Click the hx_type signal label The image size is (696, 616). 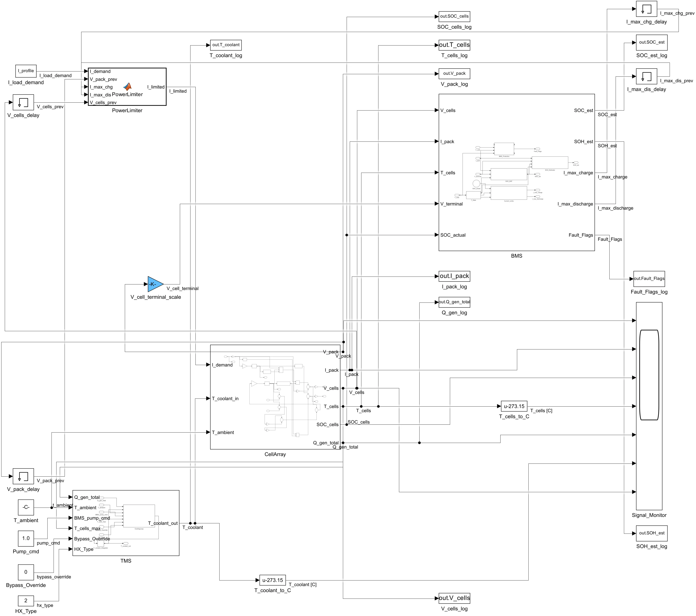45,605
